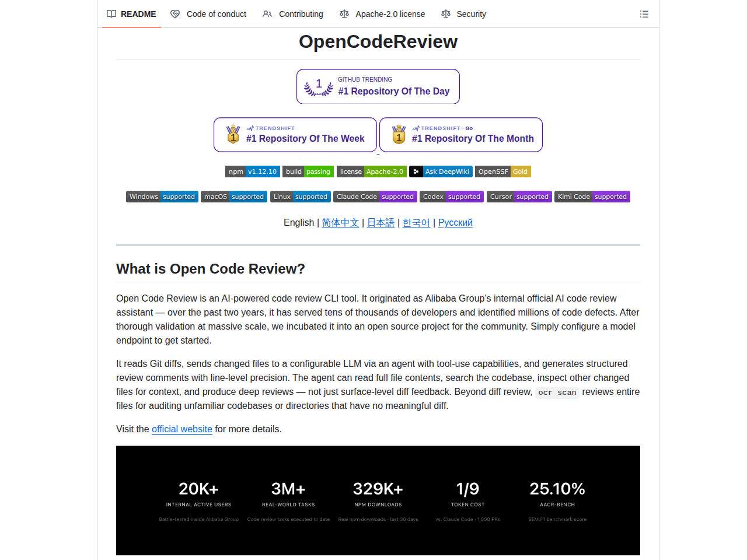This screenshot has height=560, width=747.
Task: Click the stats banner image showing 20K+ users
Action: coord(378,501)
